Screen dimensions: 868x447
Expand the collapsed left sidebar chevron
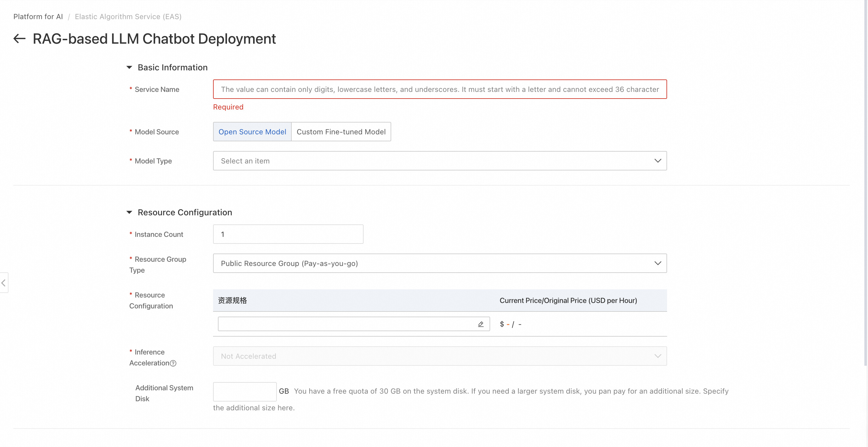[x=4, y=283]
